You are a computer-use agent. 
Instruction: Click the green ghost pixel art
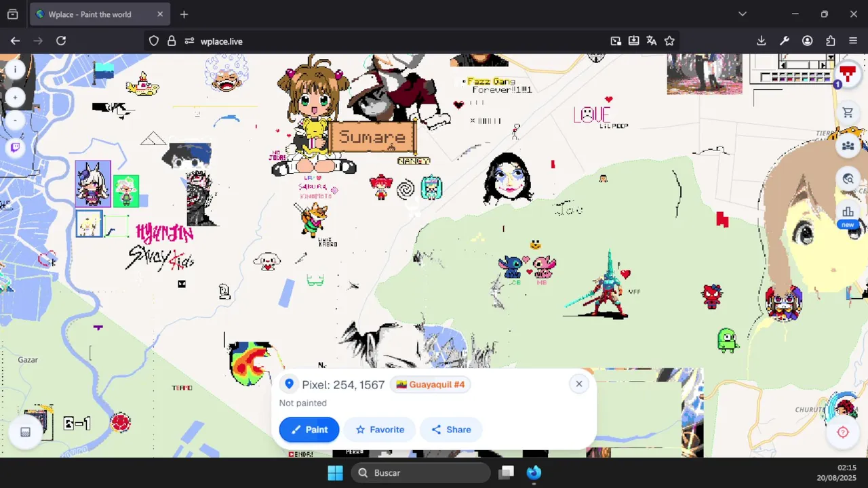tap(727, 340)
